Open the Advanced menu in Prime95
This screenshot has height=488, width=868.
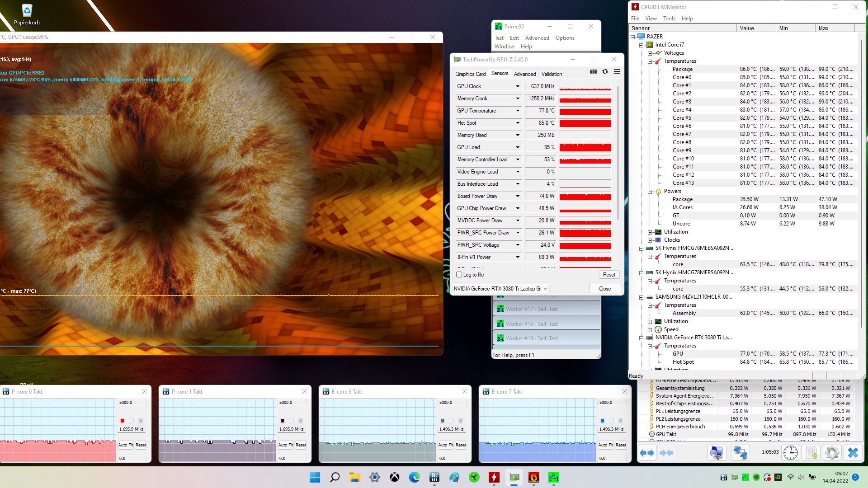[x=537, y=38]
